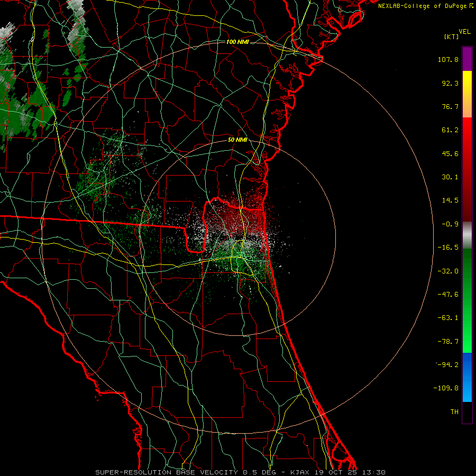
Task: Click the TH label on the color scale
Action: (454, 411)
